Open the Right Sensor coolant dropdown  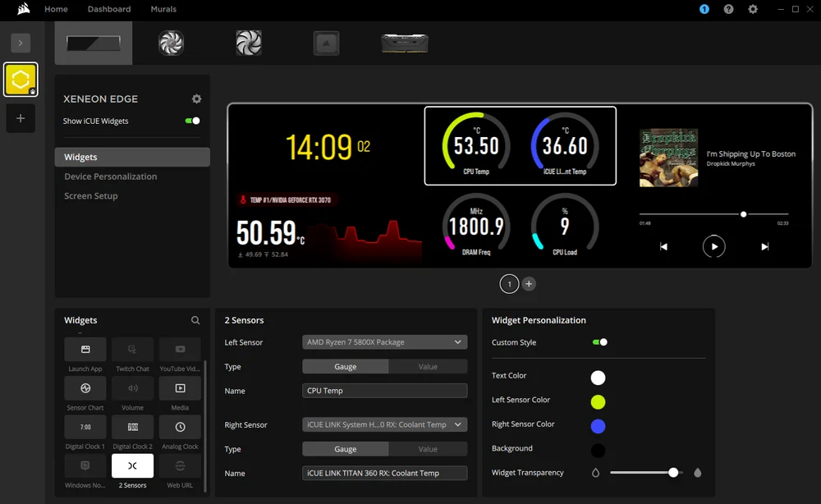384,424
